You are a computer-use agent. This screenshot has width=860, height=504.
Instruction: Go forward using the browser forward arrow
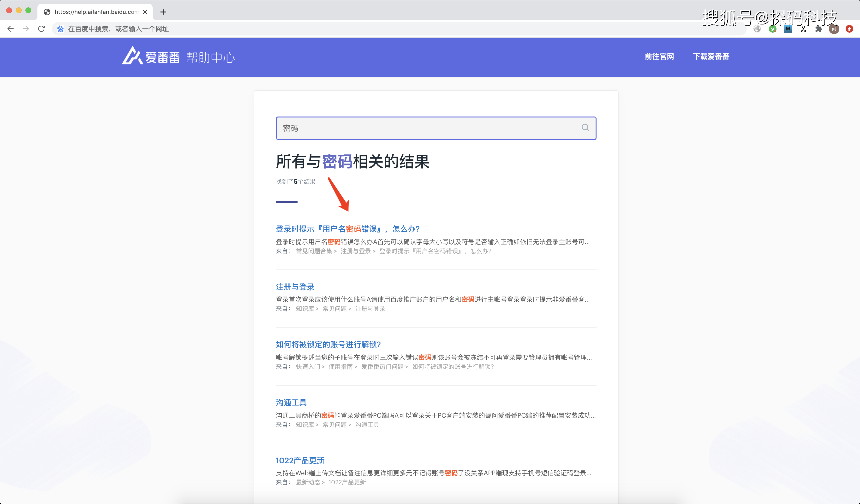tap(26, 29)
